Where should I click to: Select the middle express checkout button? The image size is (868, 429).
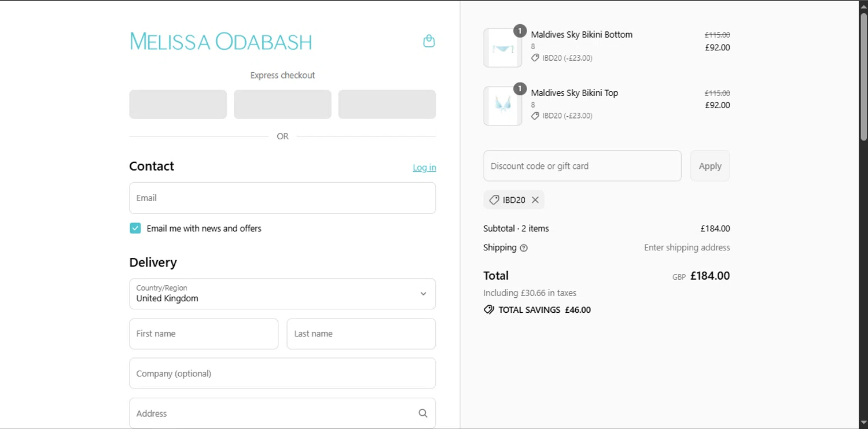282,104
